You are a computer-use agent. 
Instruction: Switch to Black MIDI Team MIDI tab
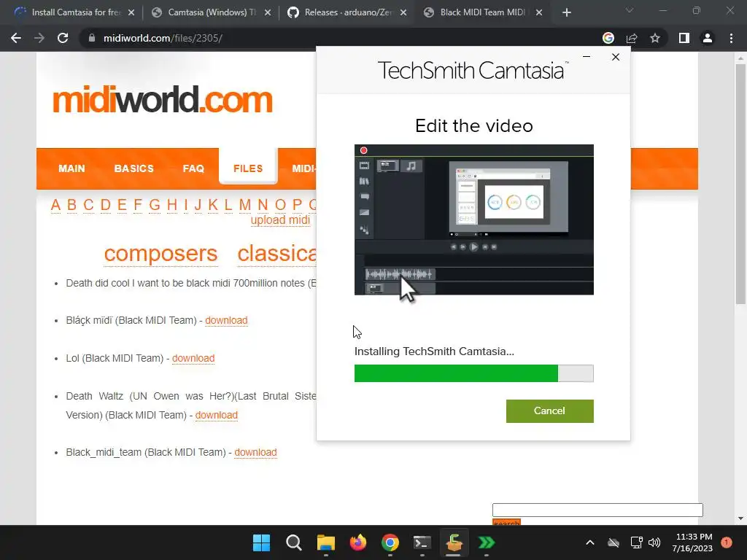pyautogui.click(x=481, y=12)
